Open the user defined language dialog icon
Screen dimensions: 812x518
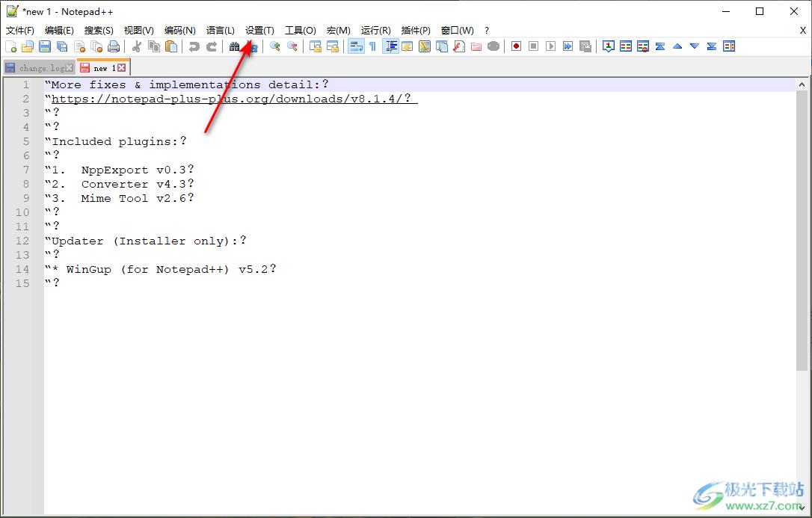point(407,46)
